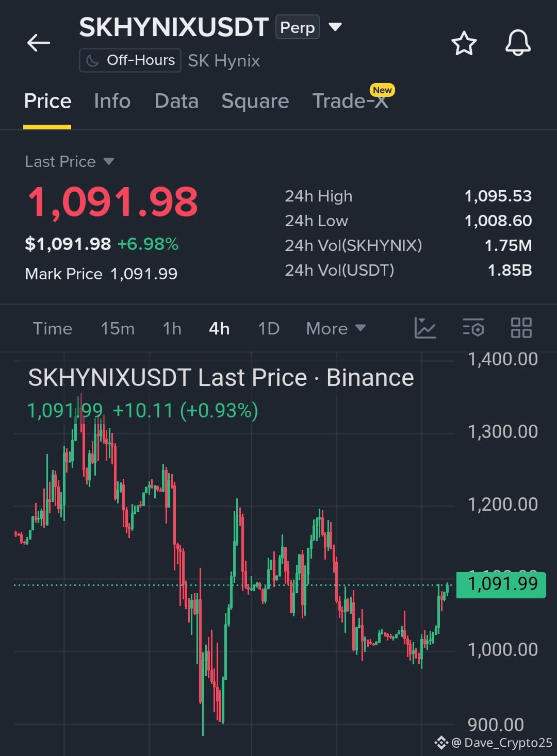Click the 1,300.00 price axis label
This screenshot has height=756, width=557.
502,431
